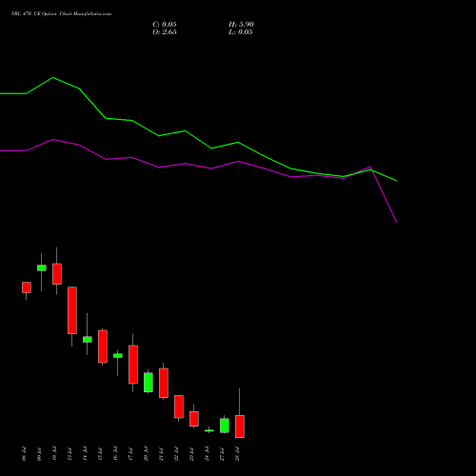Click the 17 Jul date axis label
The width and height of the screenshot is (476, 476).
tap(131, 454)
